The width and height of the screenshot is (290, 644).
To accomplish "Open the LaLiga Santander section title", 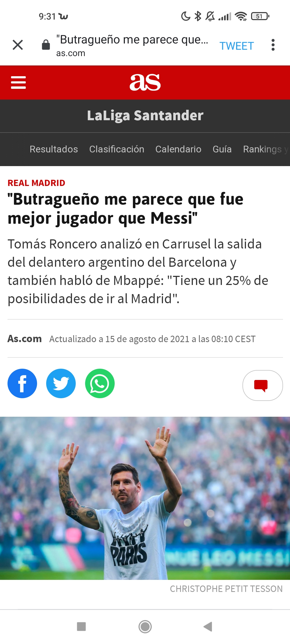I will (145, 116).
